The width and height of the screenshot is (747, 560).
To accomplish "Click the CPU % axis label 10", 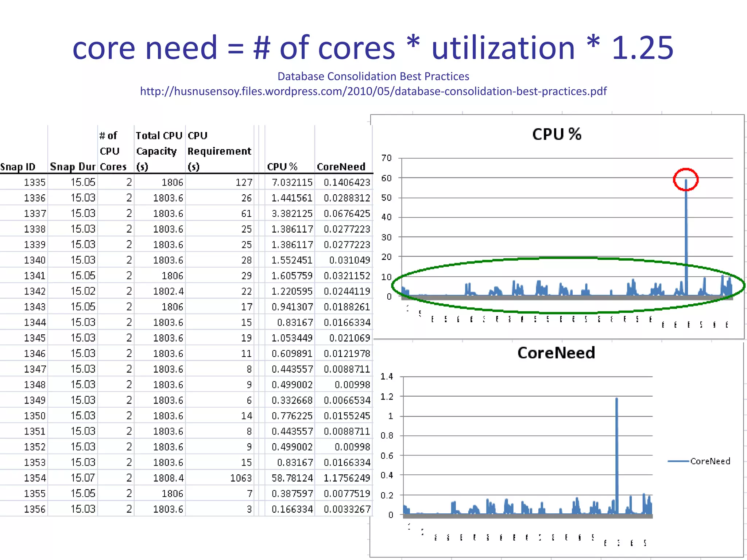I will tap(386, 277).
